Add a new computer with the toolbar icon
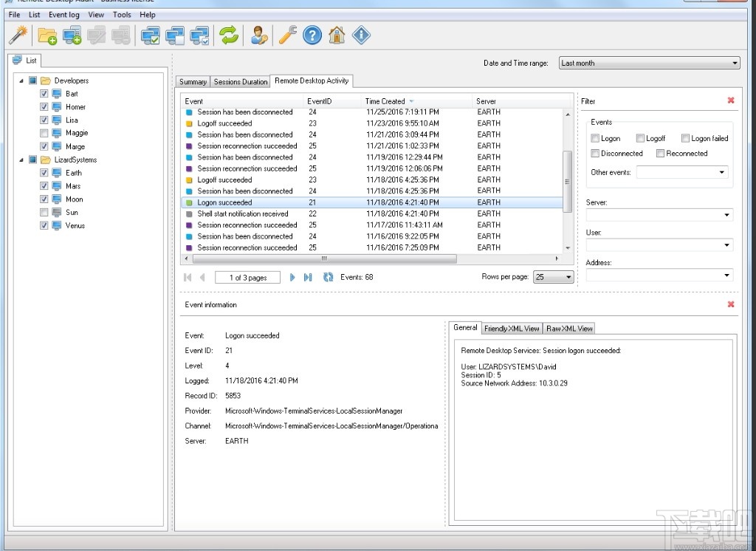This screenshot has height=551, width=756. pos(72,35)
